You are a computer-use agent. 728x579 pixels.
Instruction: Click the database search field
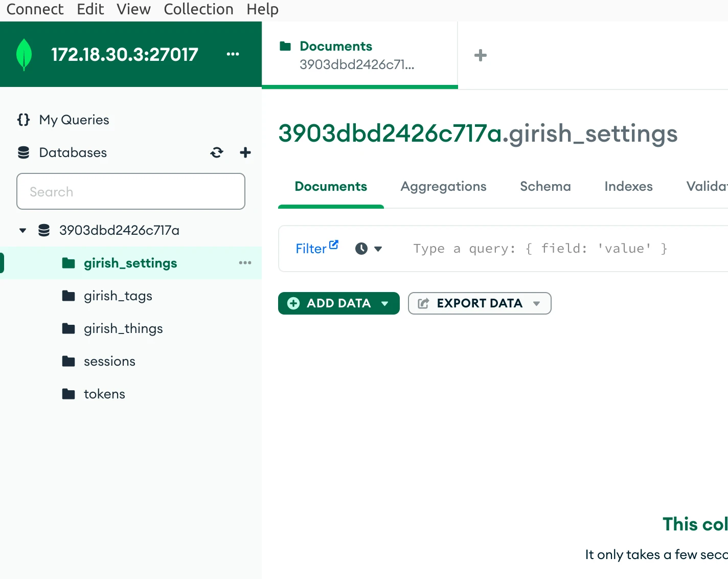(130, 191)
